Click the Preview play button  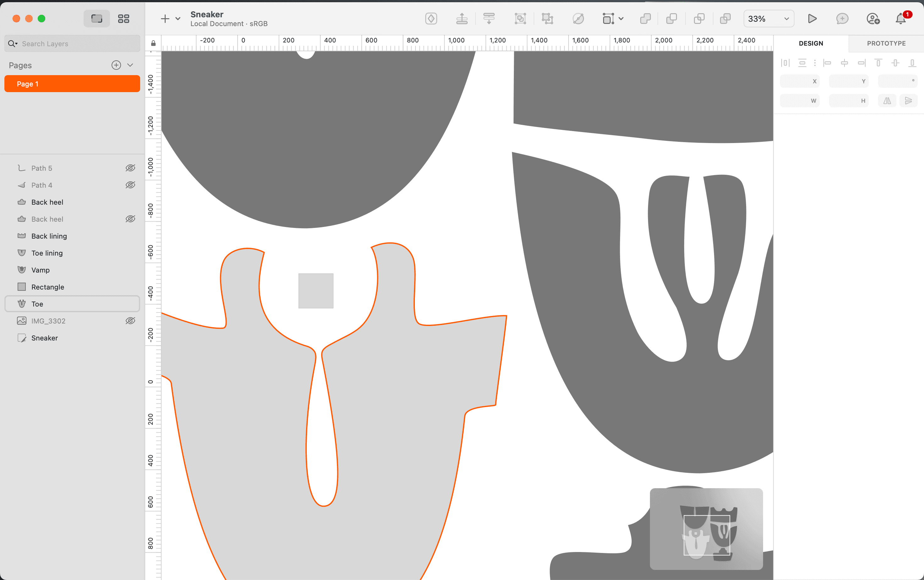[812, 19]
